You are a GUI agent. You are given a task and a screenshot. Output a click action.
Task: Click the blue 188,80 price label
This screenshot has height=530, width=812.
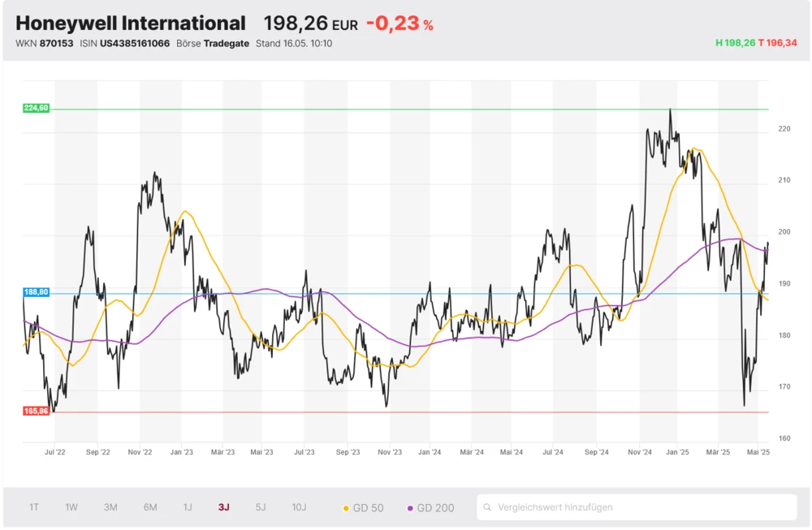point(37,292)
